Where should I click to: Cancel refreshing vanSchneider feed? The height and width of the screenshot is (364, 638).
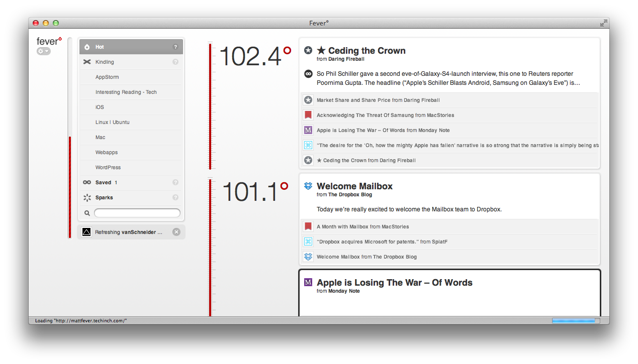coord(176,232)
